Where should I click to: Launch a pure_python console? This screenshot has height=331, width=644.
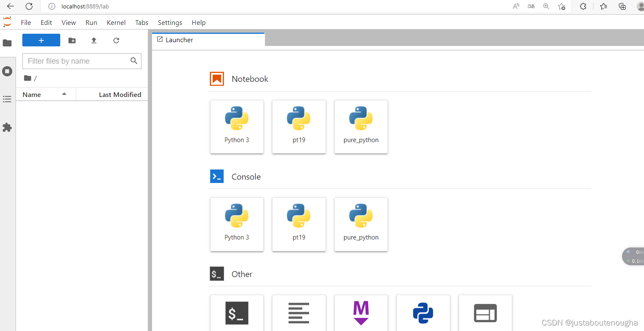coord(361,224)
